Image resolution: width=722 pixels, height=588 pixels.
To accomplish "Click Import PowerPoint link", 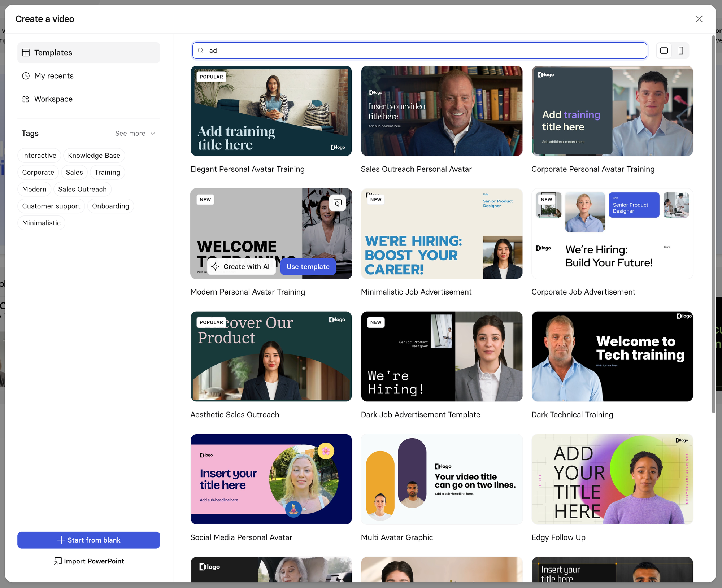I will coord(89,561).
